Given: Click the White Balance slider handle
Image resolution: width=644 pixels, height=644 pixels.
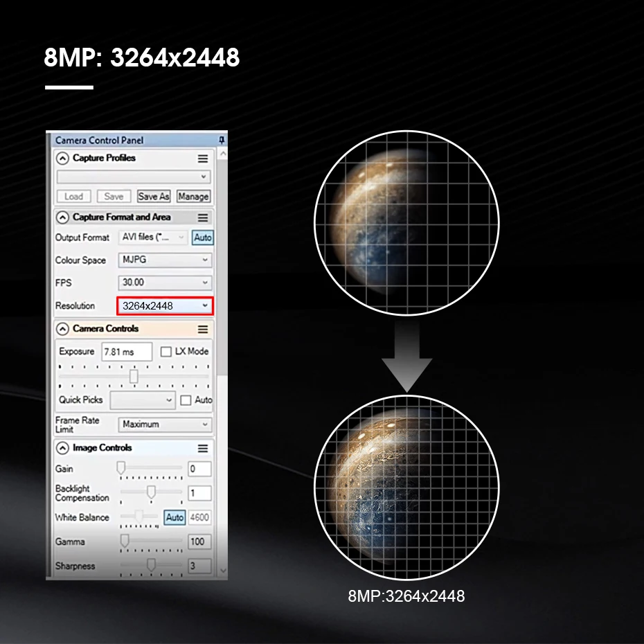Looking at the screenshot, I should click(139, 516).
